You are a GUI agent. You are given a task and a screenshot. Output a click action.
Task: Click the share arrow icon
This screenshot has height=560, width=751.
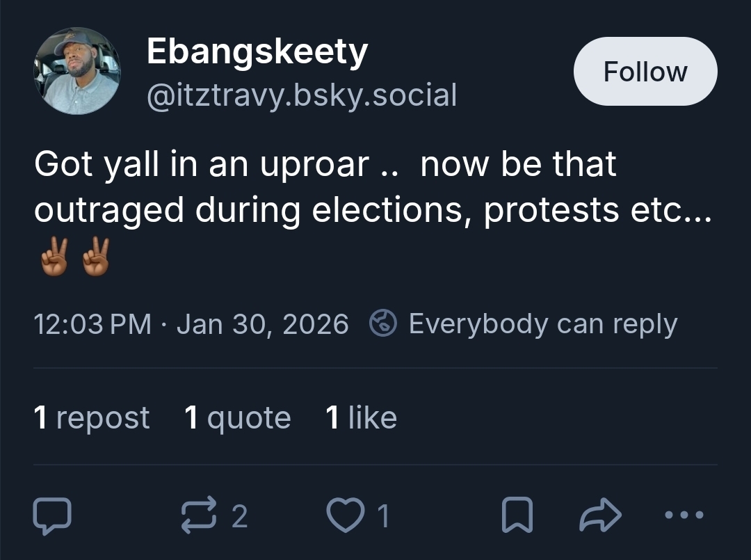click(x=599, y=515)
